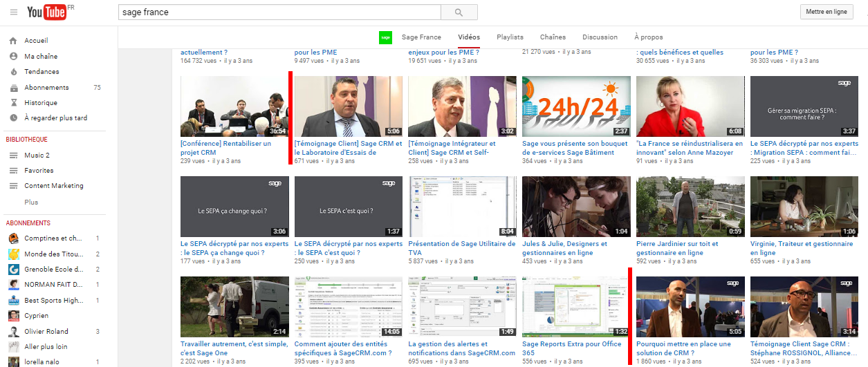Open Le SEPA c'est quoi thumbnail
868x367 pixels.
[349, 207]
